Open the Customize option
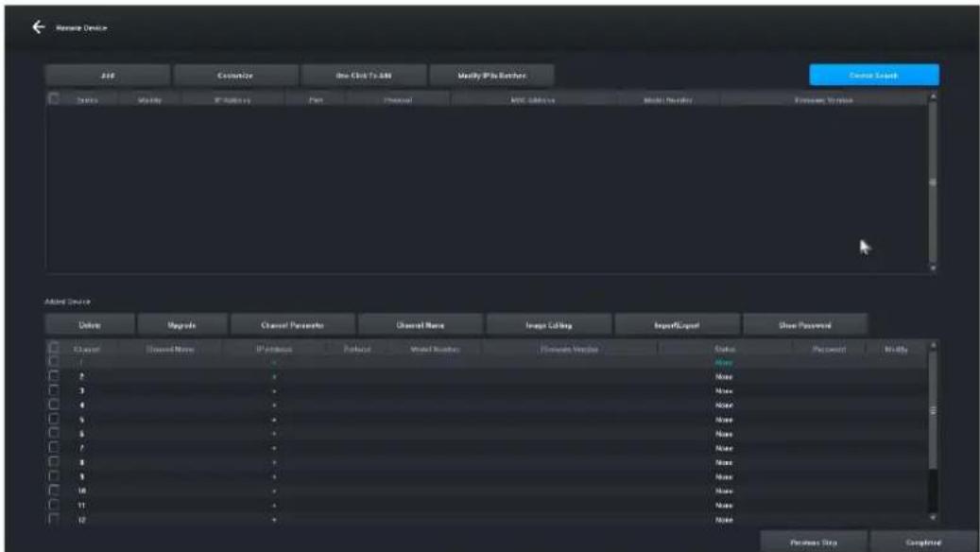The width and height of the screenshot is (980, 552). click(235, 76)
